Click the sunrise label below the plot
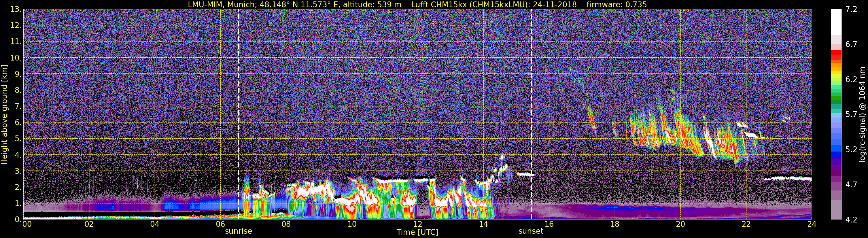The height and width of the screenshot is (238, 868). (x=238, y=231)
